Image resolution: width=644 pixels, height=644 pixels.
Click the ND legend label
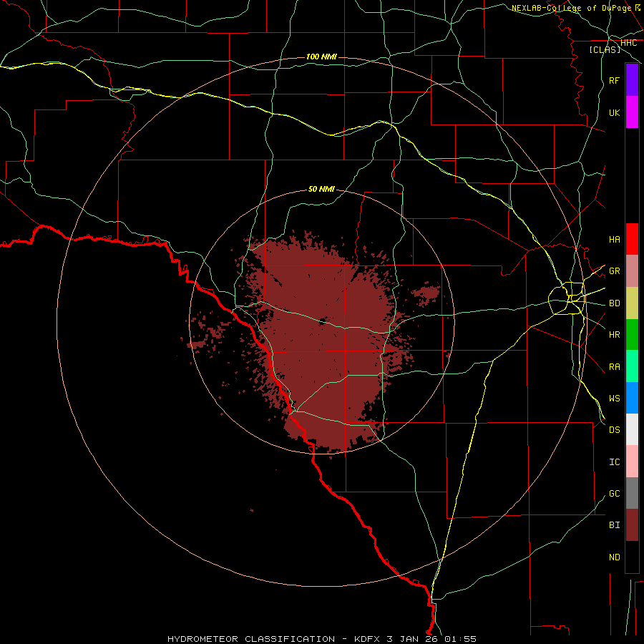[614, 557]
